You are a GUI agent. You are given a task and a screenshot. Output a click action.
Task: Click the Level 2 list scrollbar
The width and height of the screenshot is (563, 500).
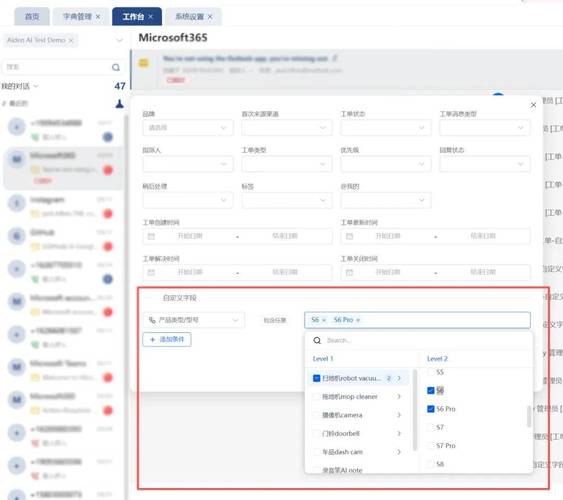(x=529, y=416)
